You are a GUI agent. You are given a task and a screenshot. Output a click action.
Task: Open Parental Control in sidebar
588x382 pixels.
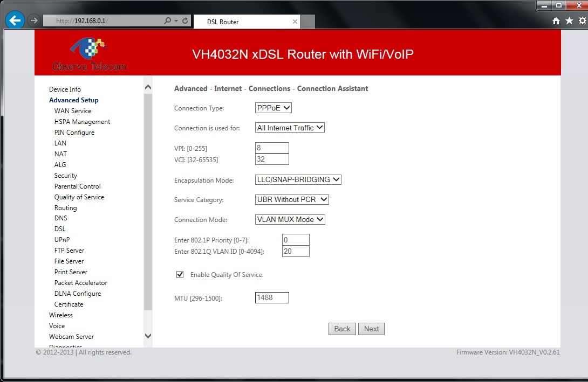pyautogui.click(x=77, y=186)
